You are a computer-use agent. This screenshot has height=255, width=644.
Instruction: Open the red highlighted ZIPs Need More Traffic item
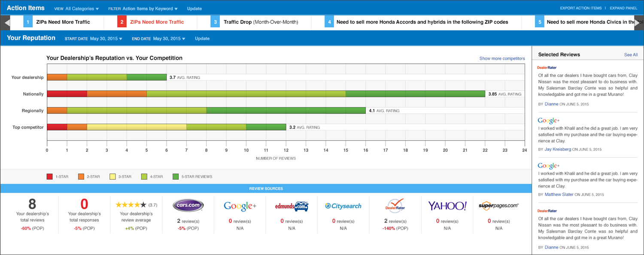click(x=157, y=22)
